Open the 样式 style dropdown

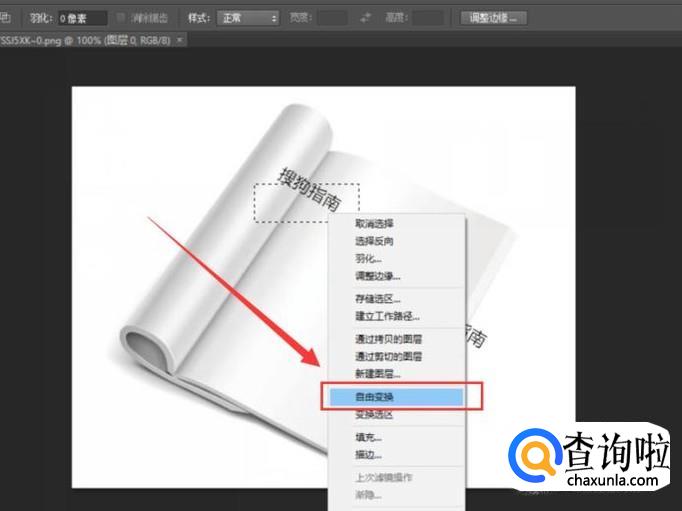click(x=247, y=18)
